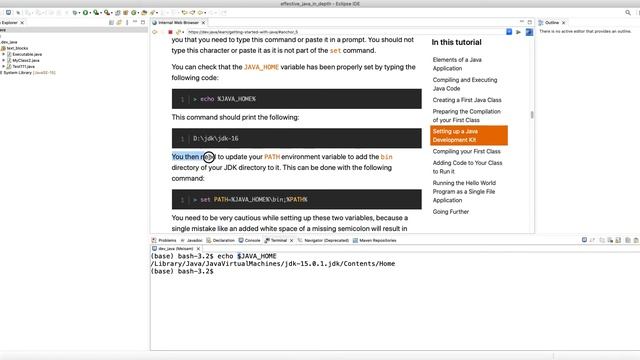This screenshot has height=360, width=640.
Task: Click the red Stop loading icon in the browser
Action: (x=170, y=32)
